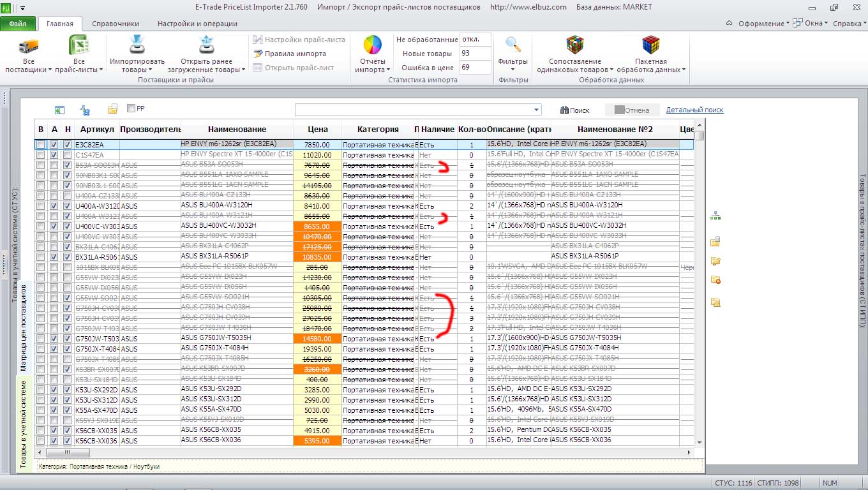Click the СТИПП: 1098 status bar entry
The height and width of the screenshot is (490, 868).
[779, 483]
